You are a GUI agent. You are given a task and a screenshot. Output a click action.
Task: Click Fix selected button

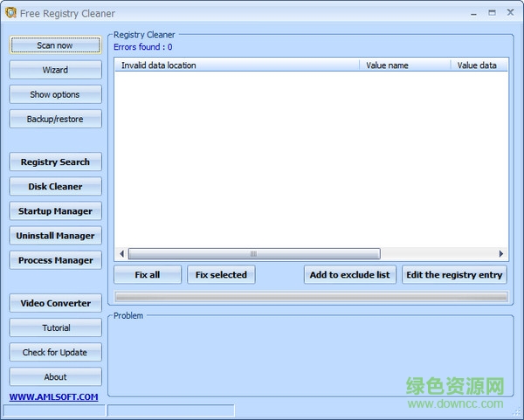(221, 274)
